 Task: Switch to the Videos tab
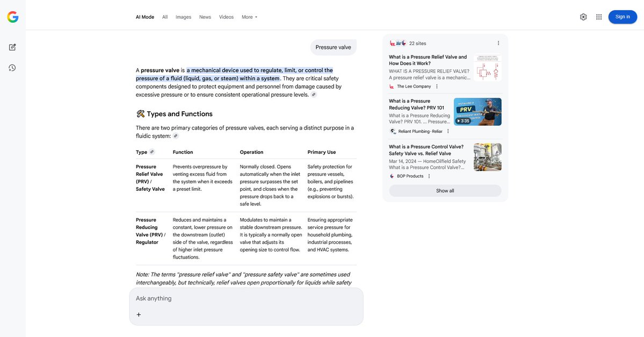tap(226, 17)
